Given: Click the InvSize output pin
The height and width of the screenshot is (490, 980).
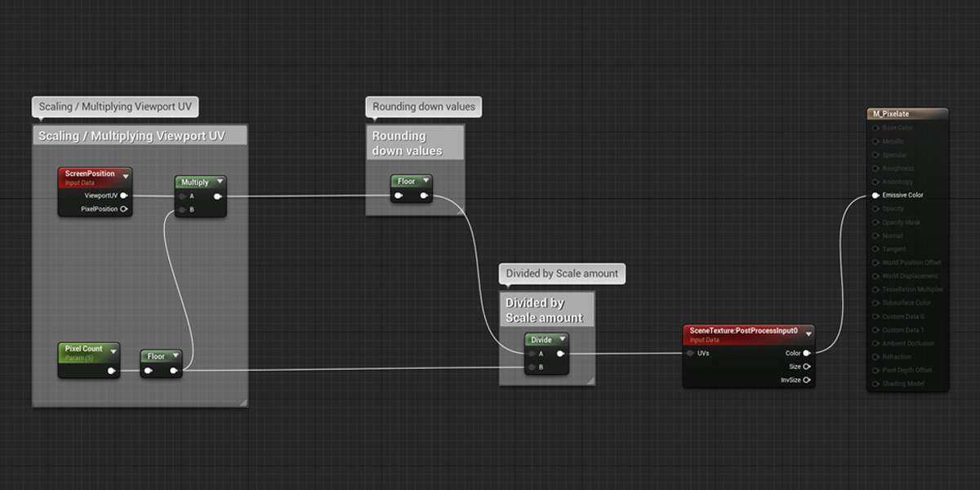Looking at the screenshot, I should point(807,380).
